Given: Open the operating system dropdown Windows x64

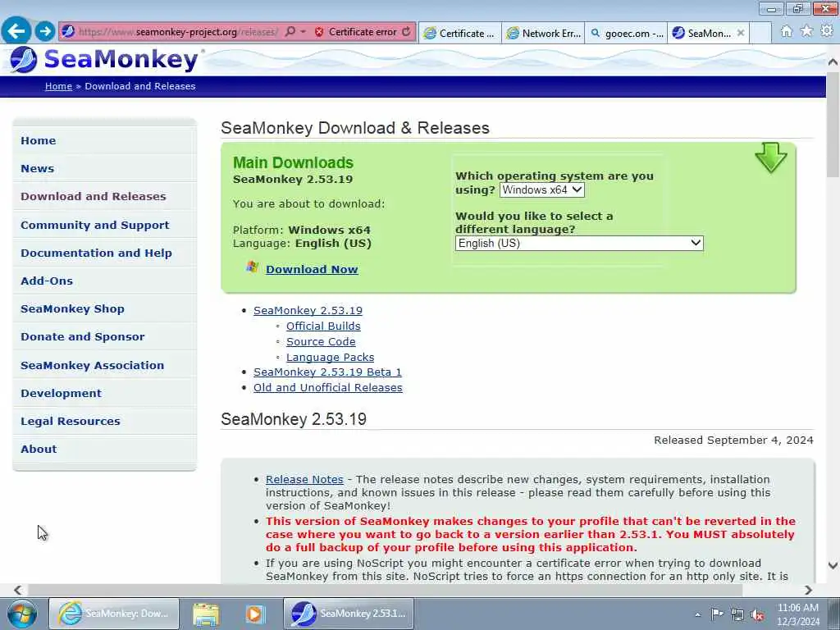Looking at the screenshot, I should coord(541,189).
